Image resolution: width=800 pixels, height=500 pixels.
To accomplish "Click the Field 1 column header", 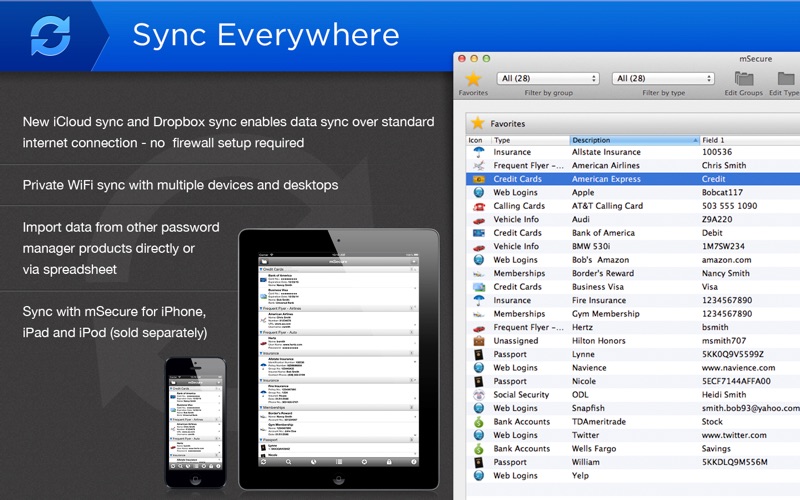I will click(x=748, y=140).
